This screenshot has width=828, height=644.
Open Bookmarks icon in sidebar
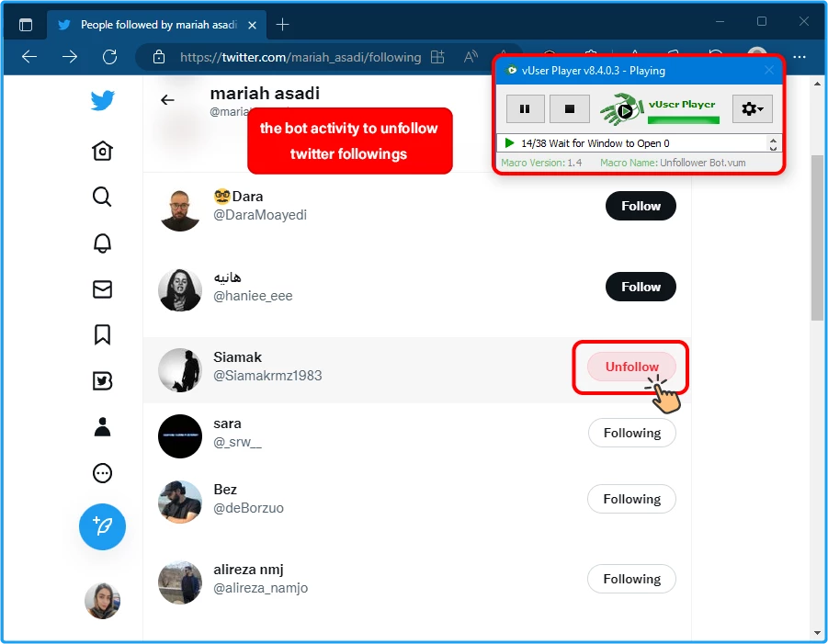[x=102, y=334]
